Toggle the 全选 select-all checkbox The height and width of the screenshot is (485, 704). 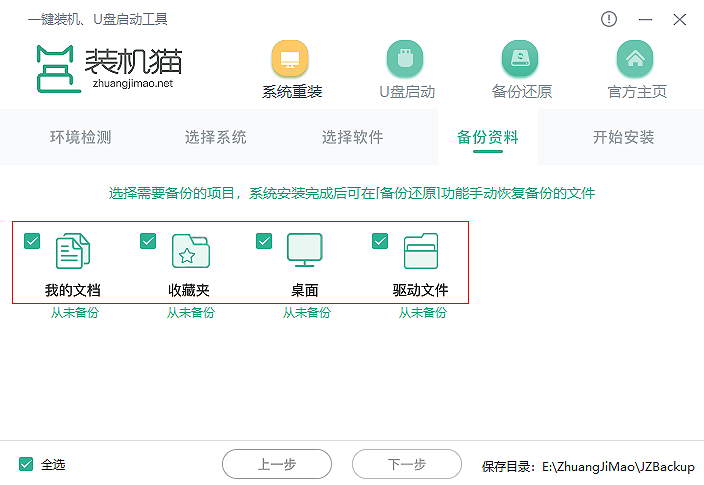pyautogui.click(x=26, y=464)
